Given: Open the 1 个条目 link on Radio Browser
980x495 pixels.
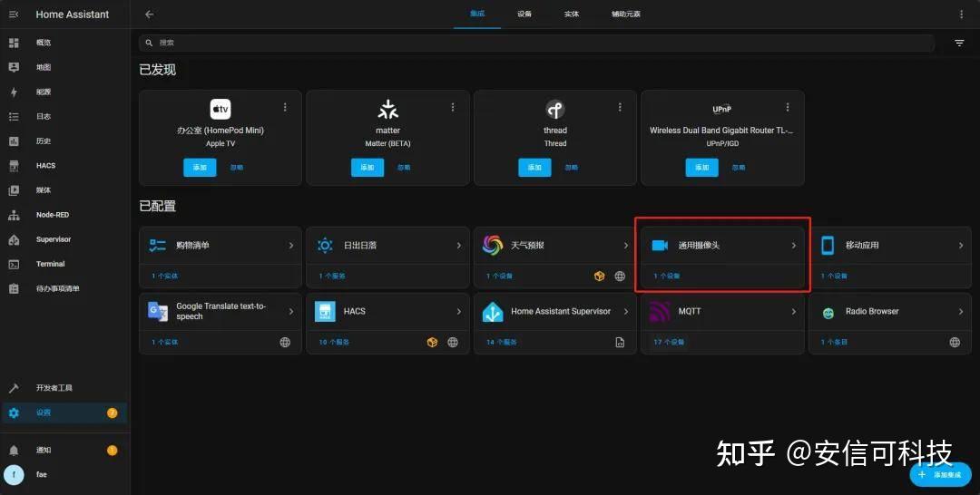Looking at the screenshot, I should tap(835, 342).
